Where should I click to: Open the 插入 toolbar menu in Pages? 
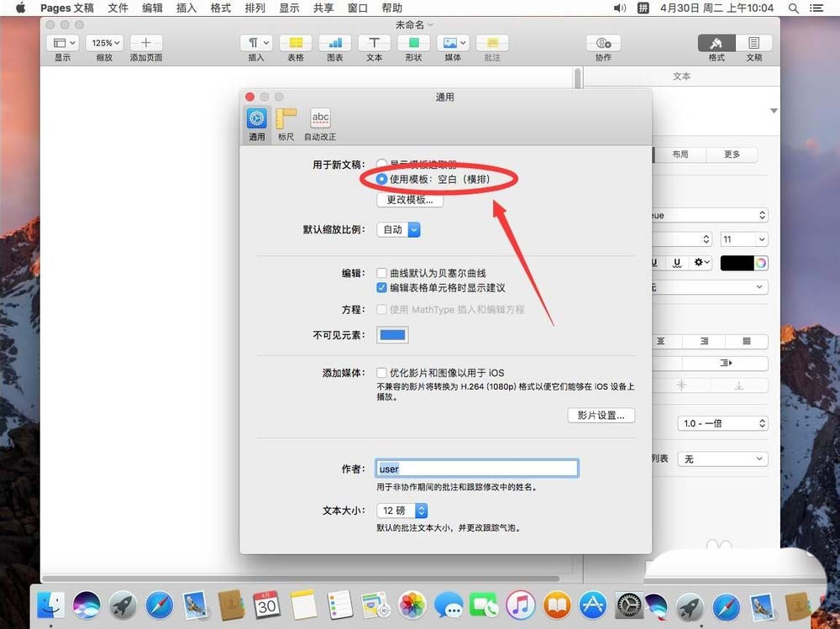[x=256, y=45]
